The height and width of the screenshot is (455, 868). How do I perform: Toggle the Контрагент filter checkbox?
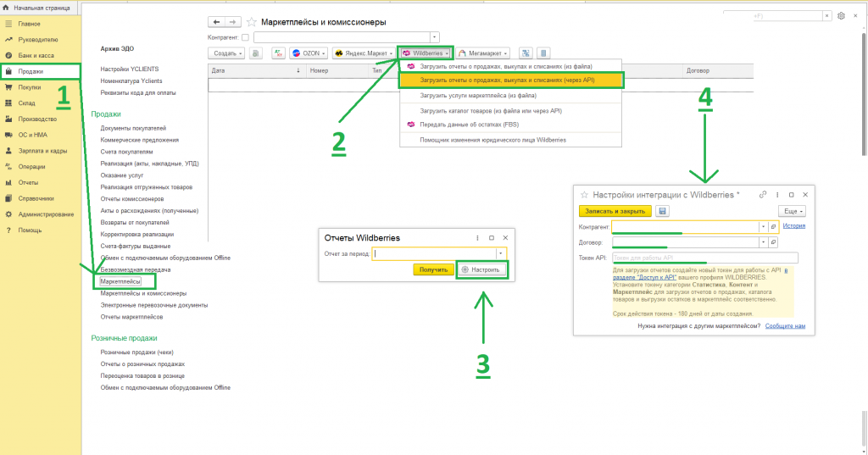(245, 37)
